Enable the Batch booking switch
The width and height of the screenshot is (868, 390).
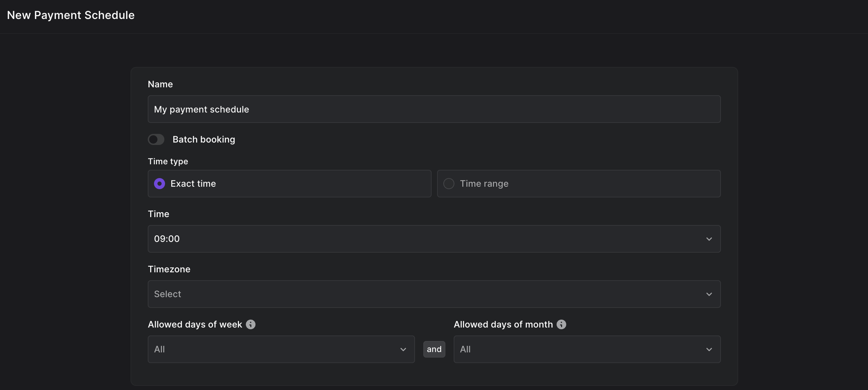point(156,139)
